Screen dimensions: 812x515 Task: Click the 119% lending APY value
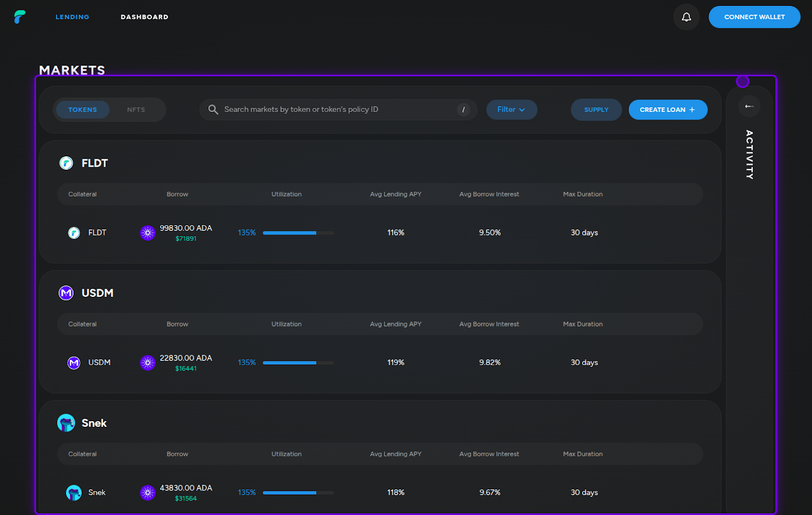click(396, 363)
